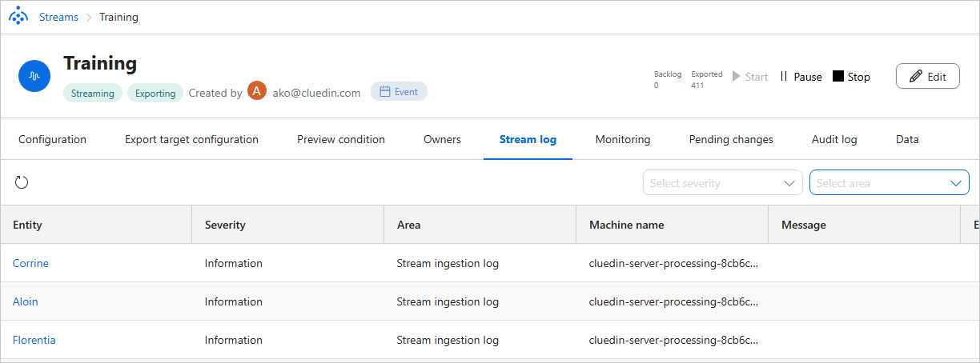Click the Entity column header

click(x=96, y=225)
